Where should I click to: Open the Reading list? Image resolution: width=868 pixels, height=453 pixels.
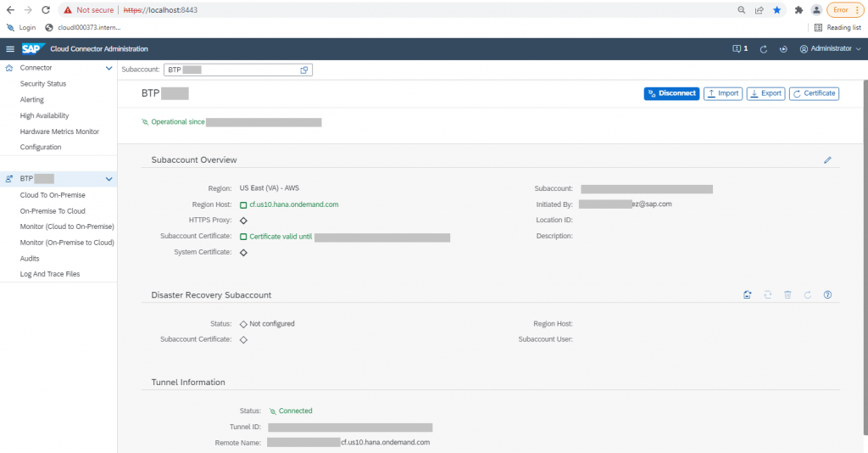tap(837, 27)
